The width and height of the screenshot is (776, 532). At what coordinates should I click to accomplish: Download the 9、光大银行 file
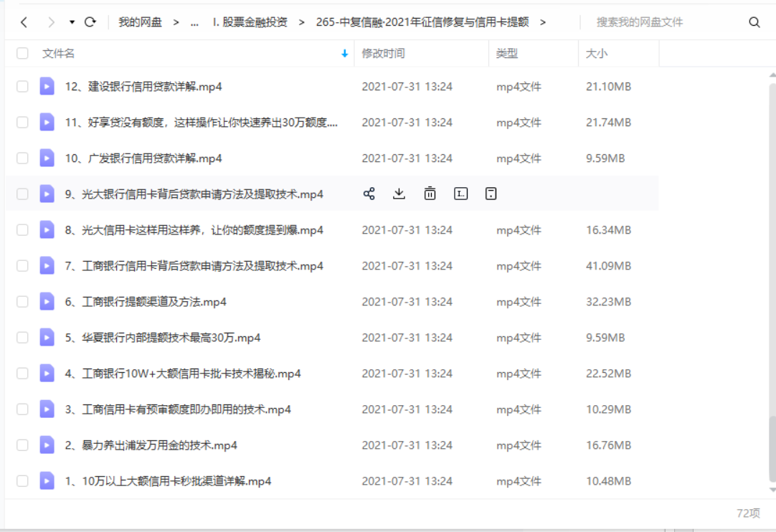tap(399, 194)
